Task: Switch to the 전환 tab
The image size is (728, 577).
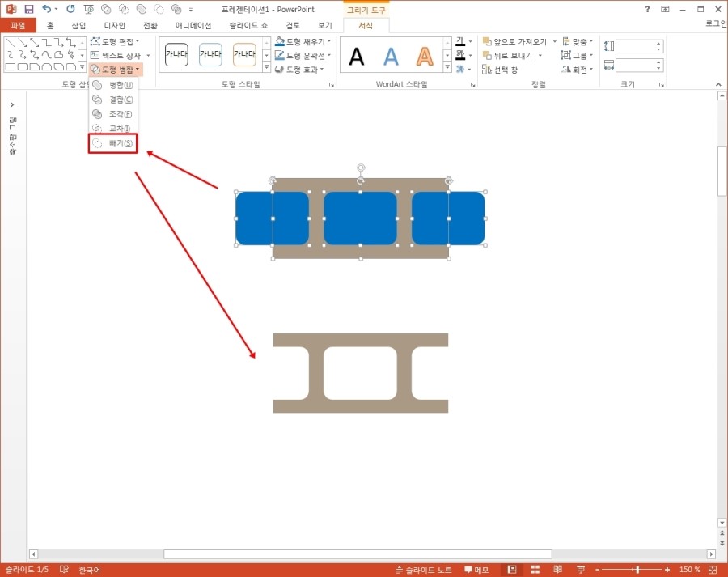Action: pos(150,25)
